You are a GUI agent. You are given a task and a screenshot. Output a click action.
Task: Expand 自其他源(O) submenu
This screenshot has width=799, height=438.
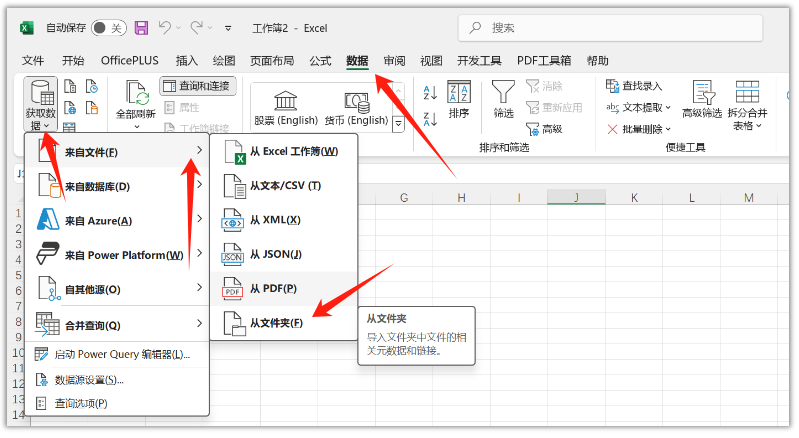click(x=117, y=289)
